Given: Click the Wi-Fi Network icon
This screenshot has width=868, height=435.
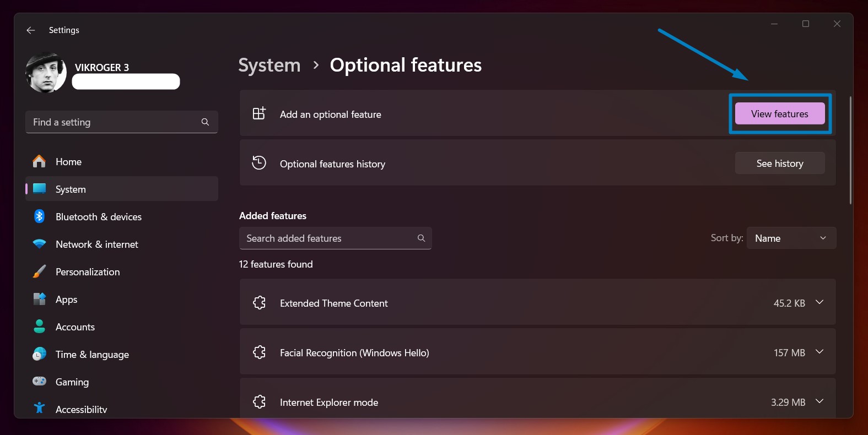Looking at the screenshot, I should (40, 244).
